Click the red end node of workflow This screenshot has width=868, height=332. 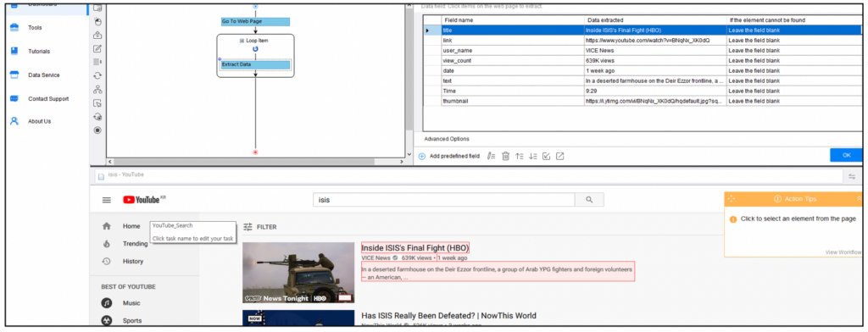pyautogui.click(x=255, y=152)
